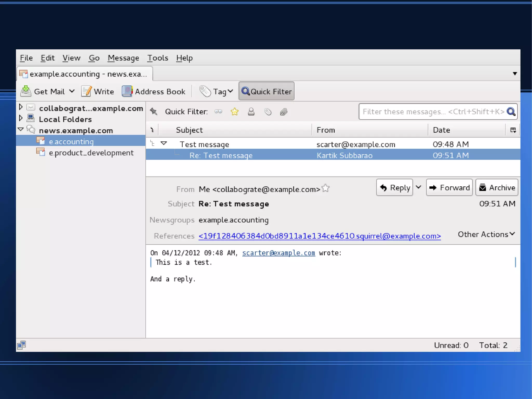This screenshot has width=532, height=399.
Task: Click the Filter these messages field
Action: tap(431, 112)
